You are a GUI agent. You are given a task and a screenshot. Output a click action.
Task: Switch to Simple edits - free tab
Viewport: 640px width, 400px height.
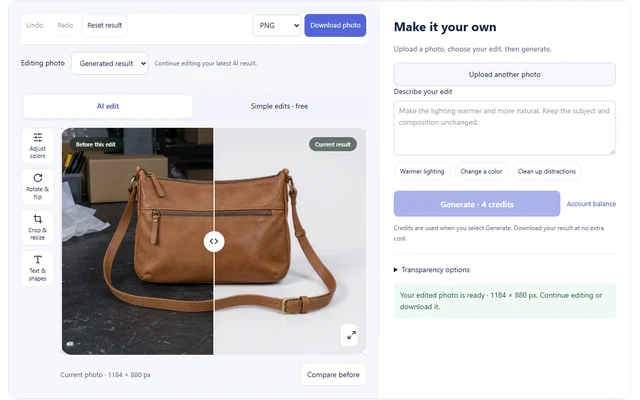[x=279, y=106]
